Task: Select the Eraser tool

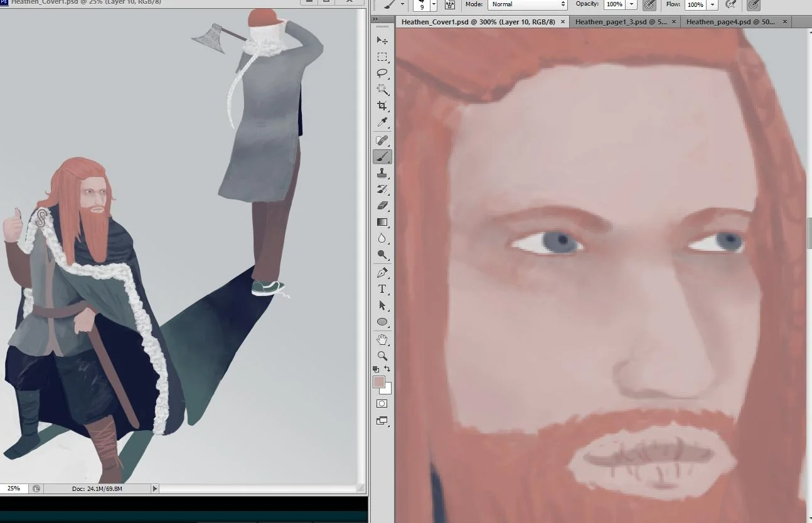Action: 382,206
